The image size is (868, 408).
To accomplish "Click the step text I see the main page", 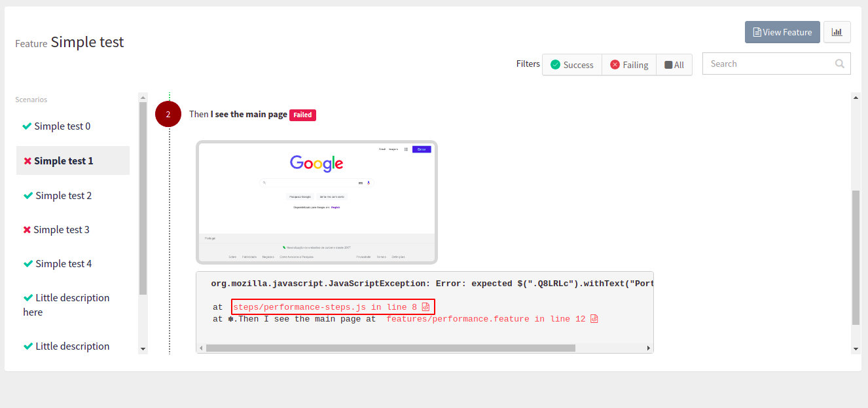I will (249, 114).
